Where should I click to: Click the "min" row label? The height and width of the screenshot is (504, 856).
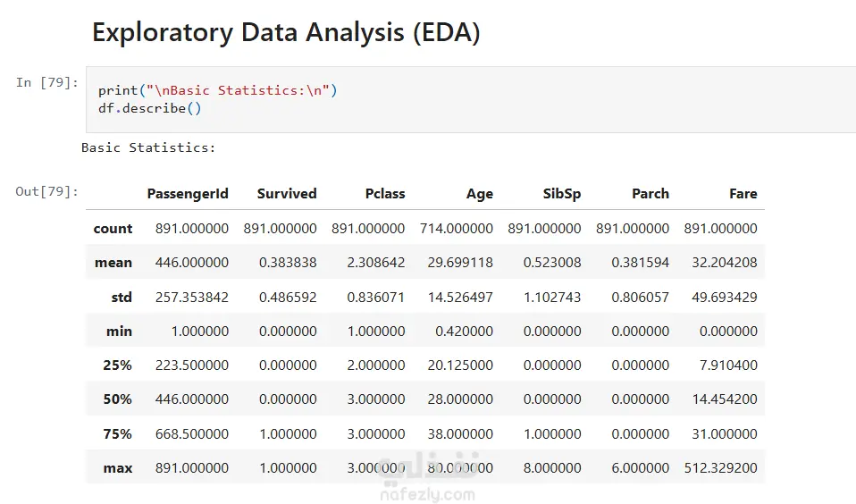point(120,332)
